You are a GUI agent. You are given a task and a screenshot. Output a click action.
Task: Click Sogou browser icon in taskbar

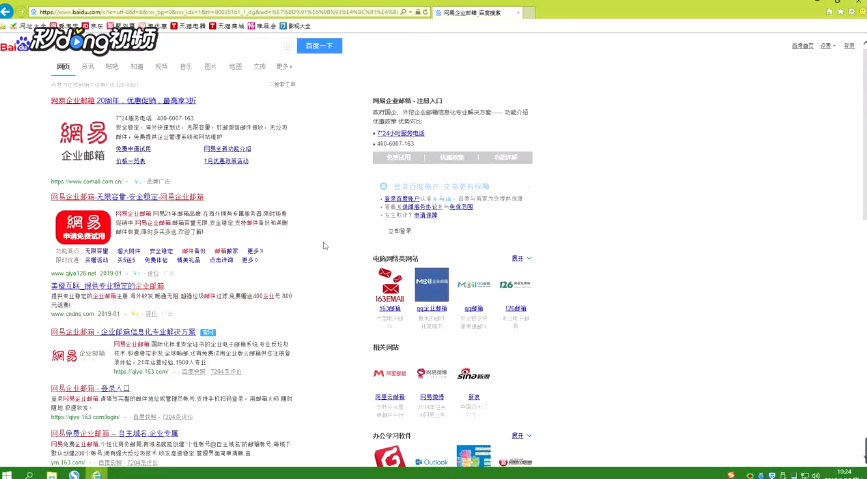(74, 475)
